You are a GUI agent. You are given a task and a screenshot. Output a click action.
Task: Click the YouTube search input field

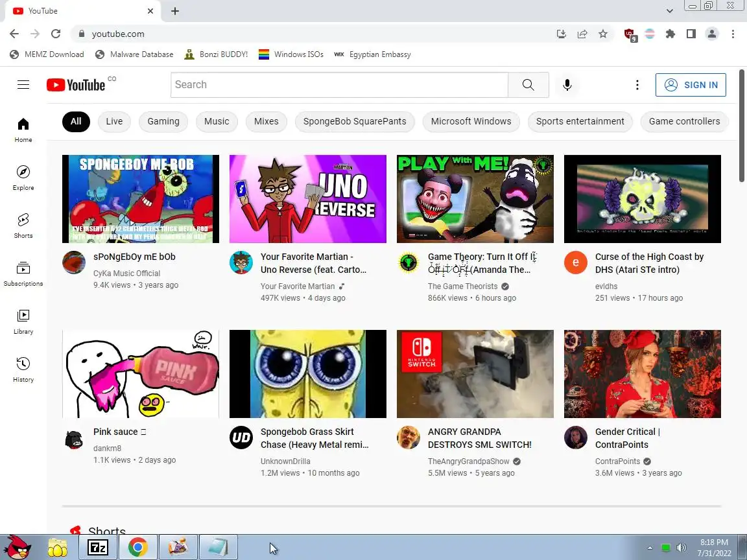pyautogui.click(x=339, y=85)
